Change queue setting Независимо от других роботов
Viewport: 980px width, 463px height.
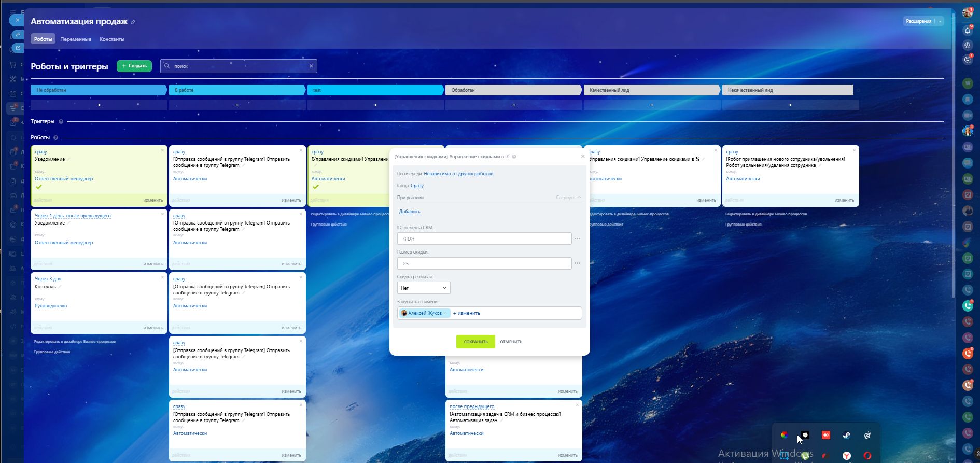(x=458, y=174)
